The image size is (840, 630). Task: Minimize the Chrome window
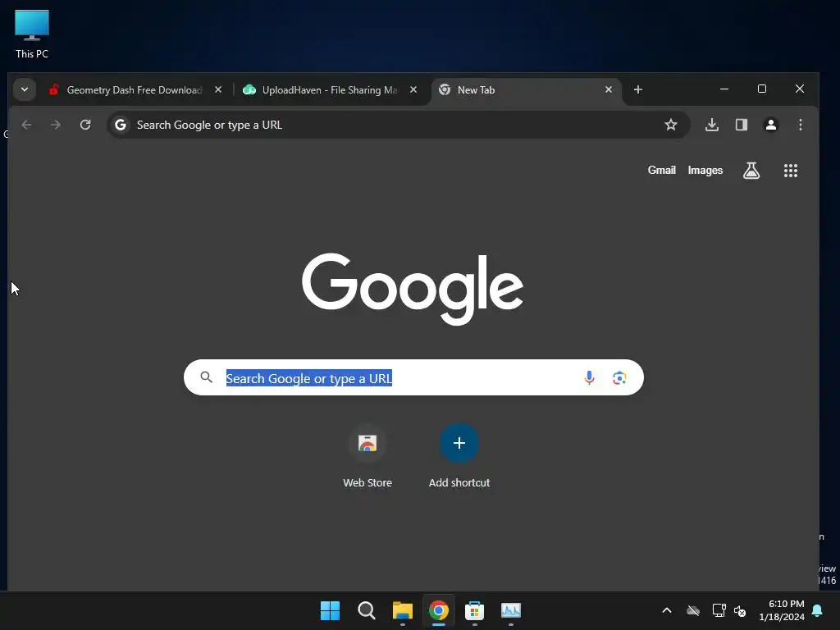pos(724,89)
